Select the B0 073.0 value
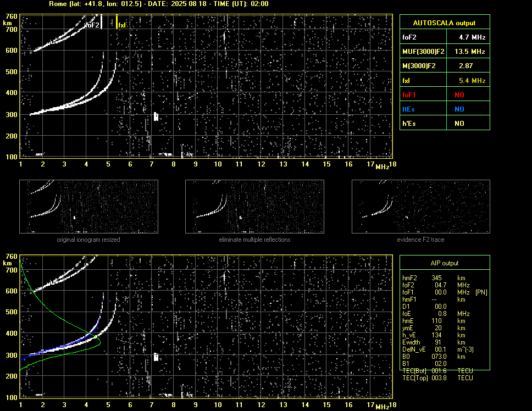Screen dimensions: 532x411 click(x=439, y=357)
